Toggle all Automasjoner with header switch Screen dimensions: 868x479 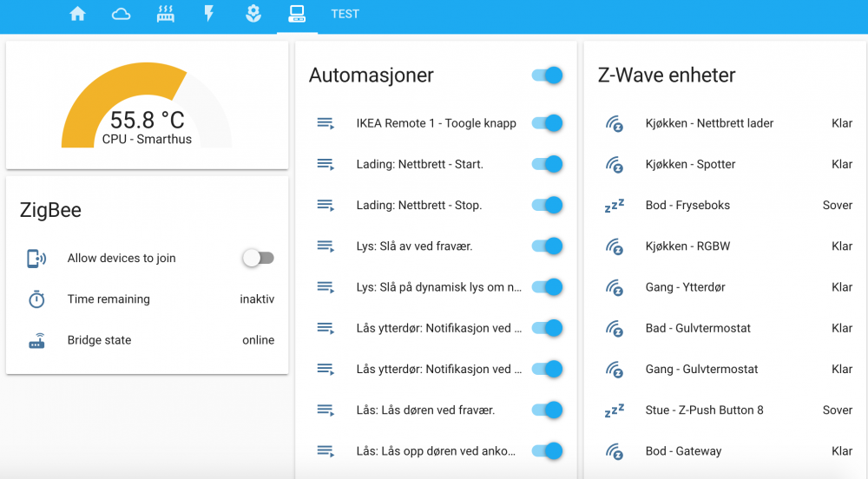pyautogui.click(x=547, y=75)
